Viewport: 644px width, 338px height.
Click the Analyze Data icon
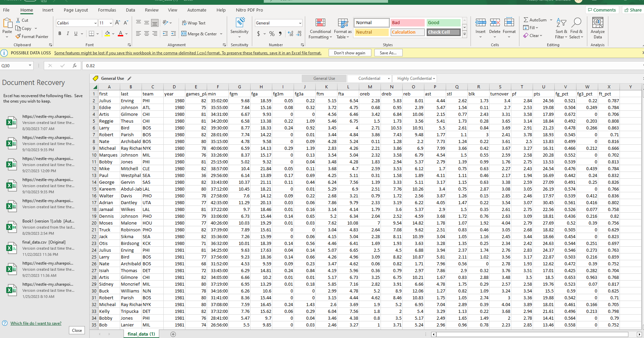pos(597,23)
